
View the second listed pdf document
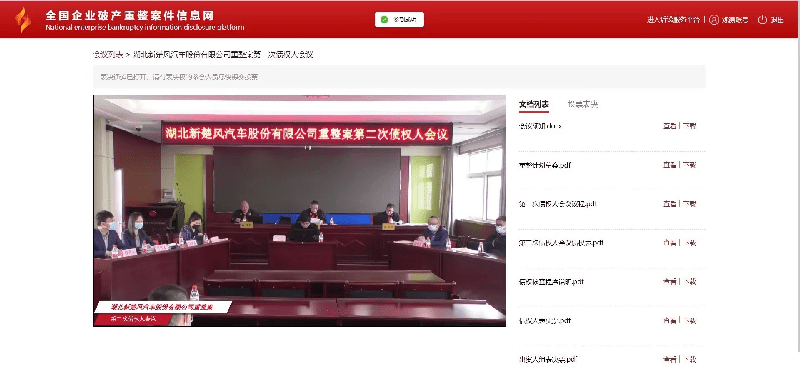click(669, 165)
